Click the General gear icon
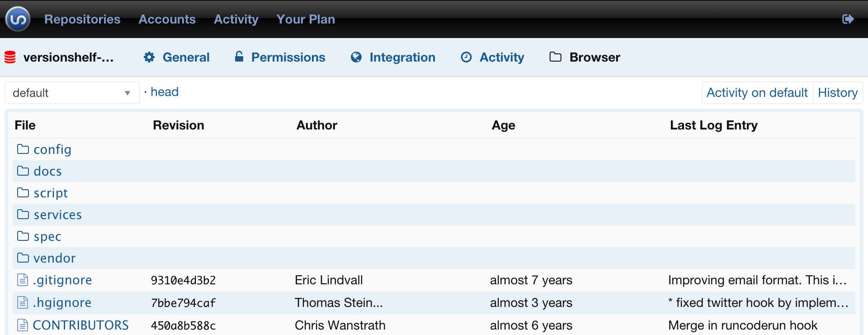The height and width of the screenshot is (335, 868). (x=149, y=57)
